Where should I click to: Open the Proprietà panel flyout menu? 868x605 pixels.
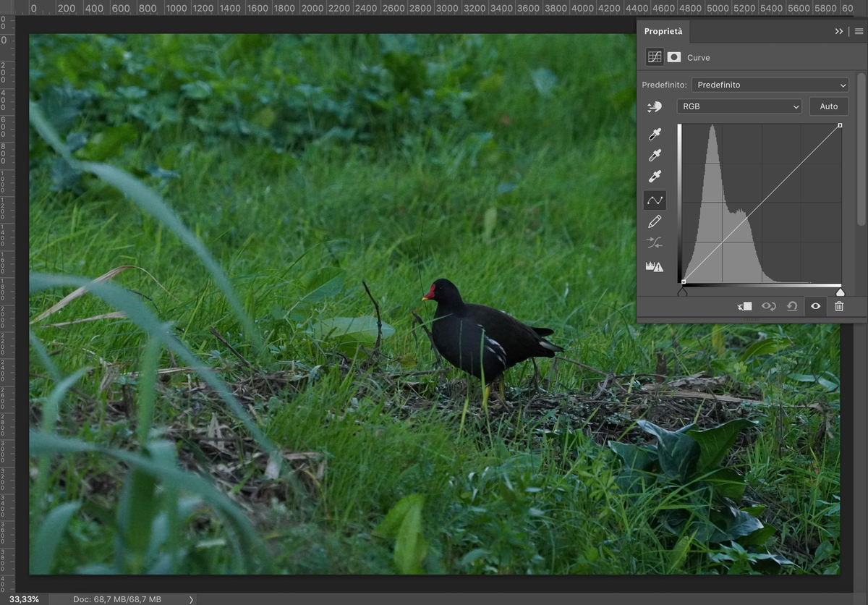[x=859, y=32]
